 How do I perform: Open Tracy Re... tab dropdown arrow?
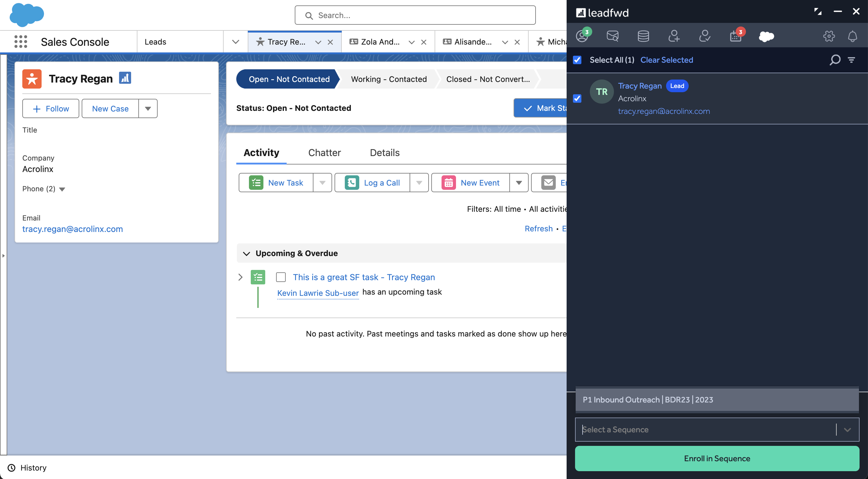[318, 42]
